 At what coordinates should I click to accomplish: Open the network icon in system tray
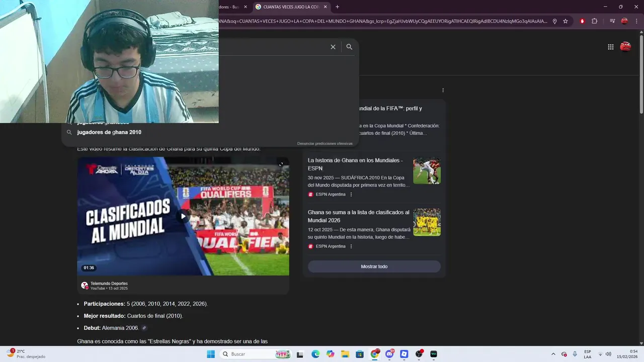600,354
